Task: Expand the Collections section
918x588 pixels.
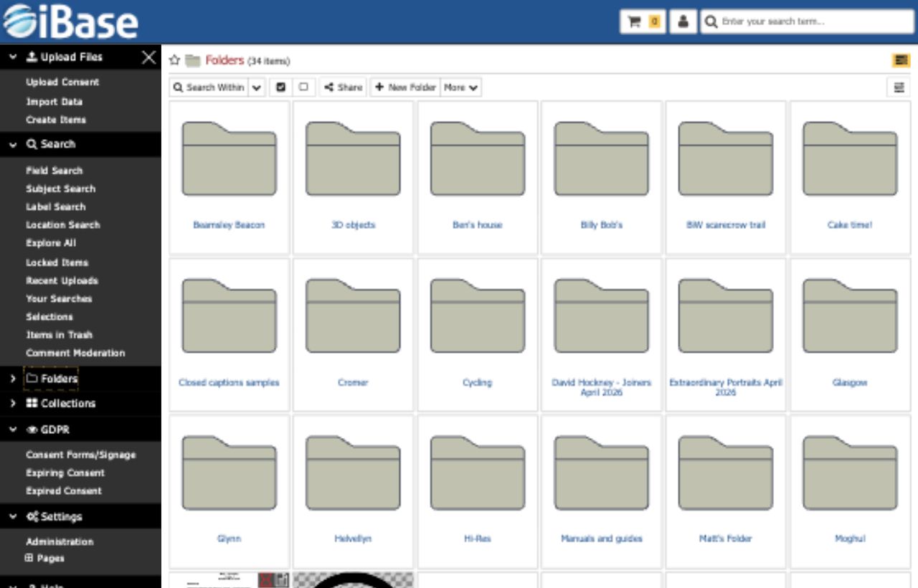Action: (x=13, y=404)
